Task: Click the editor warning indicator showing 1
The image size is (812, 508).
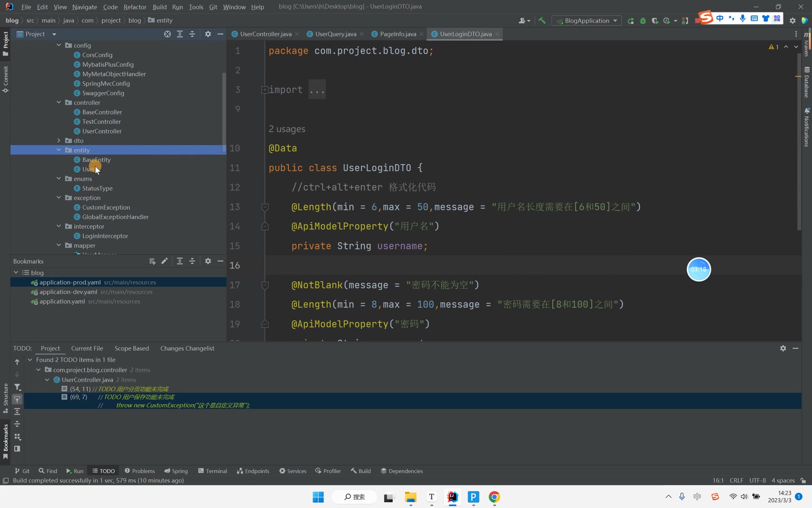Action: click(x=773, y=47)
